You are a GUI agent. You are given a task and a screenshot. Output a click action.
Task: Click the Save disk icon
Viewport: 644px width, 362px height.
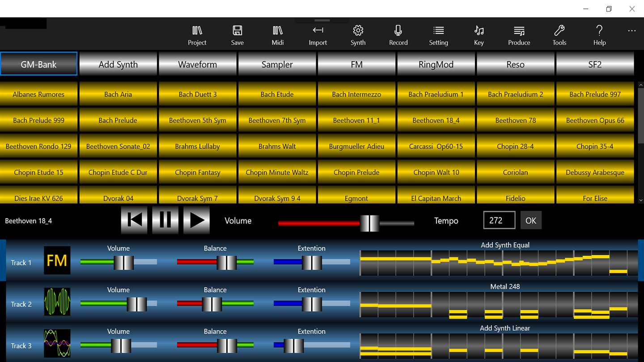237,30
